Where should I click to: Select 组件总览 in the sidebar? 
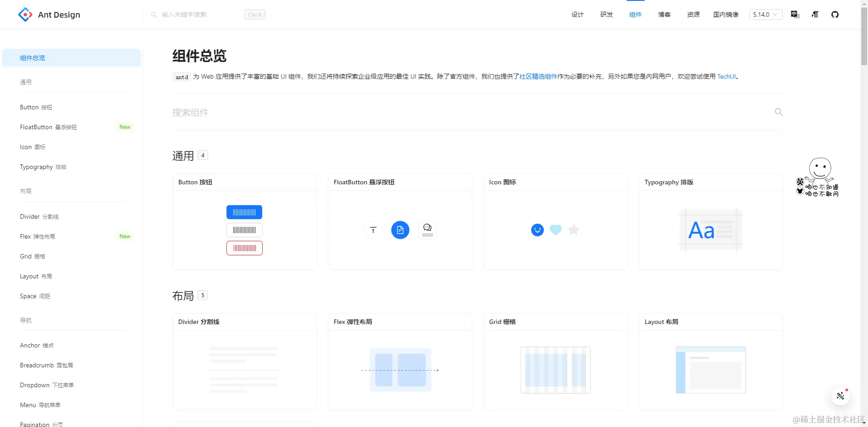coord(71,58)
